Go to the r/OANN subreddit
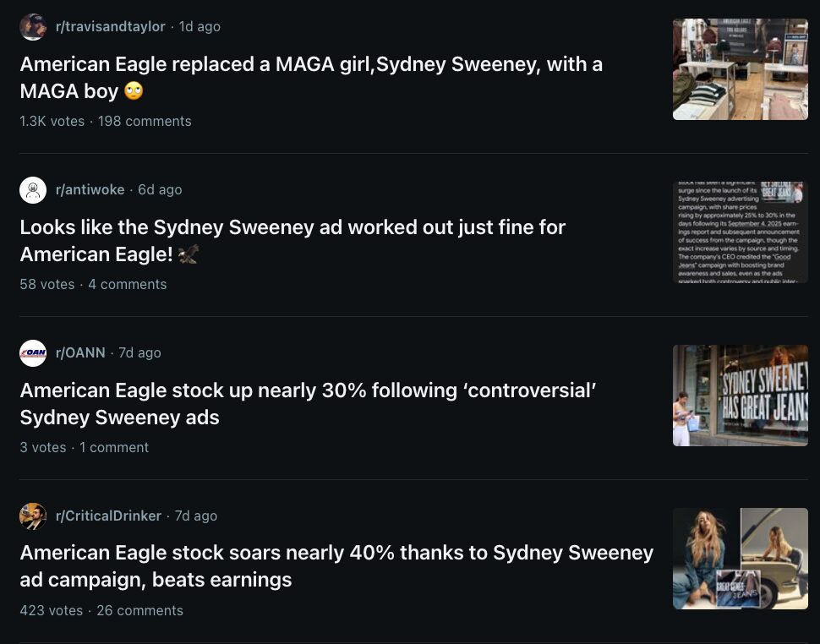Viewport: 820px width, 644px height. (80, 353)
